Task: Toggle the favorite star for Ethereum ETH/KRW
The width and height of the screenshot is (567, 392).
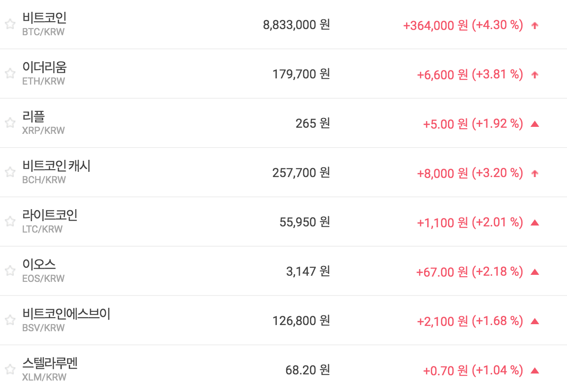Action: pos(10,74)
